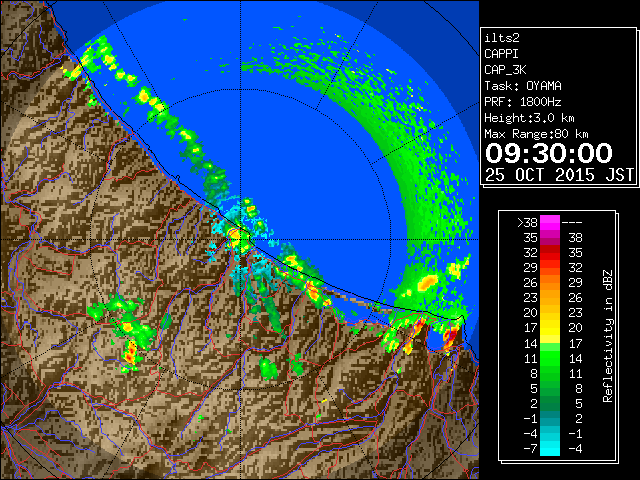Pick the yellow swatch beside '17'
The height and width of the screenshot is (480, 640).
click(550, 328)
